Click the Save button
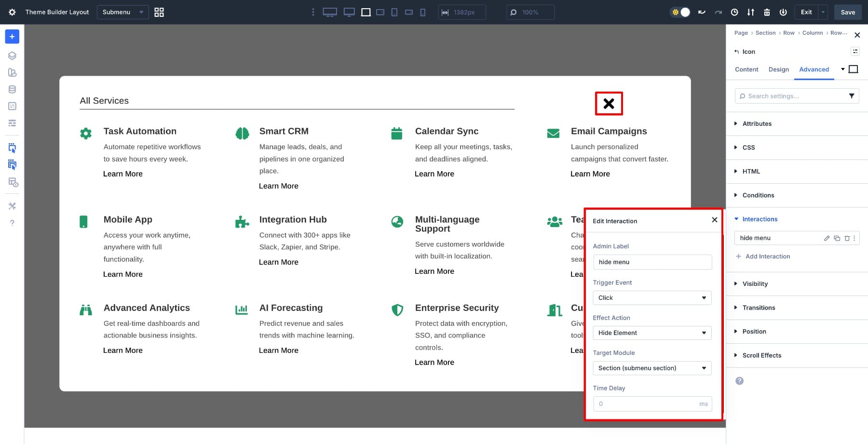The image size is (868, 444). 848,12
